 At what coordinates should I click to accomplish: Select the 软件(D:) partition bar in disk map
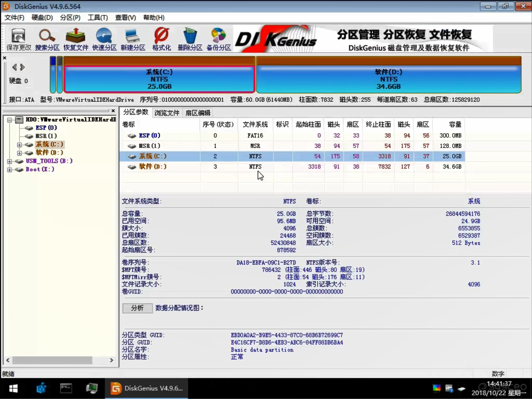coord(388,79)
